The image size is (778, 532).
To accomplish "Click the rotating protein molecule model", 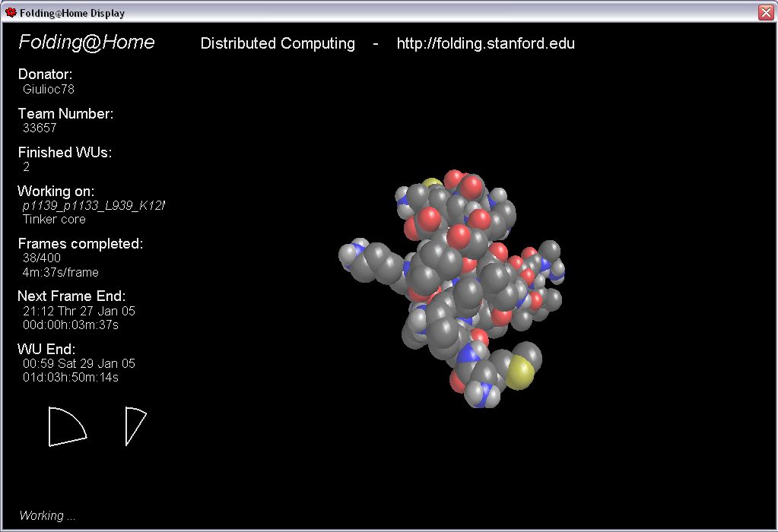I will (x=452, y=289).
